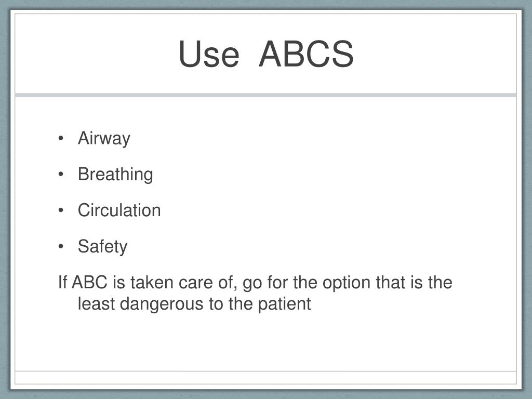532x399 pixels.
Task: Click the "Airway" bullet text
Action: (x=104, y=138)
